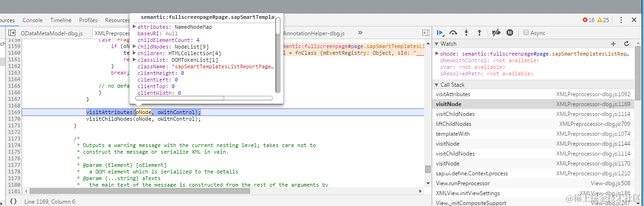Expand attributes NamedNodeMap in popup
Screen dimensions: 644x206
135,27
